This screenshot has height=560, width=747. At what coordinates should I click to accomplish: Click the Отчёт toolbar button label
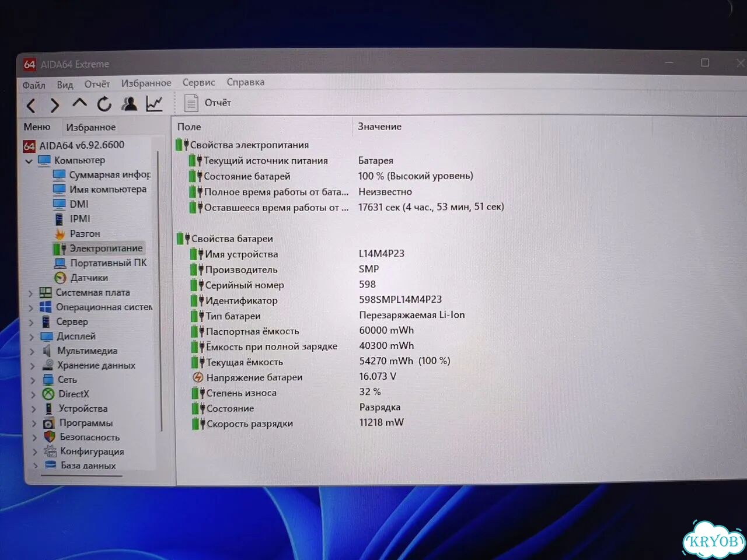[218, 103]
